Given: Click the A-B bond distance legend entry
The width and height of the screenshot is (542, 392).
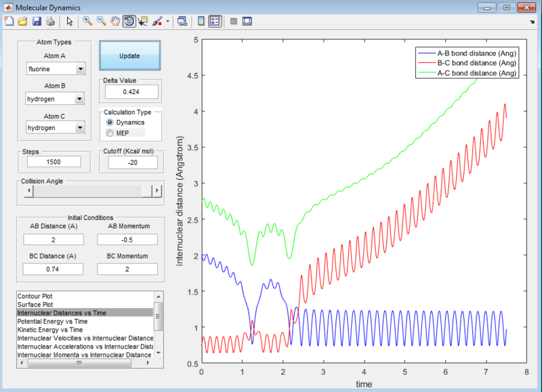Looking at the screenshot, I should pyautogui.click(x=467, y=53).
